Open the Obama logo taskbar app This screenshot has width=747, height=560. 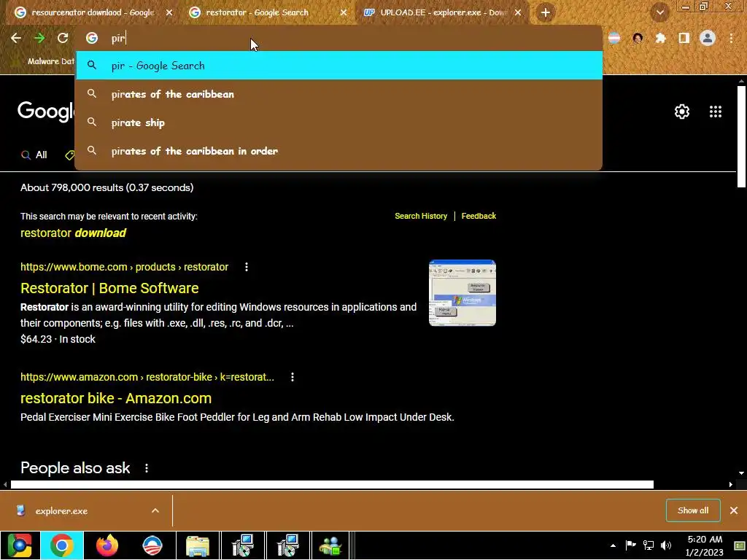point(152,545)
